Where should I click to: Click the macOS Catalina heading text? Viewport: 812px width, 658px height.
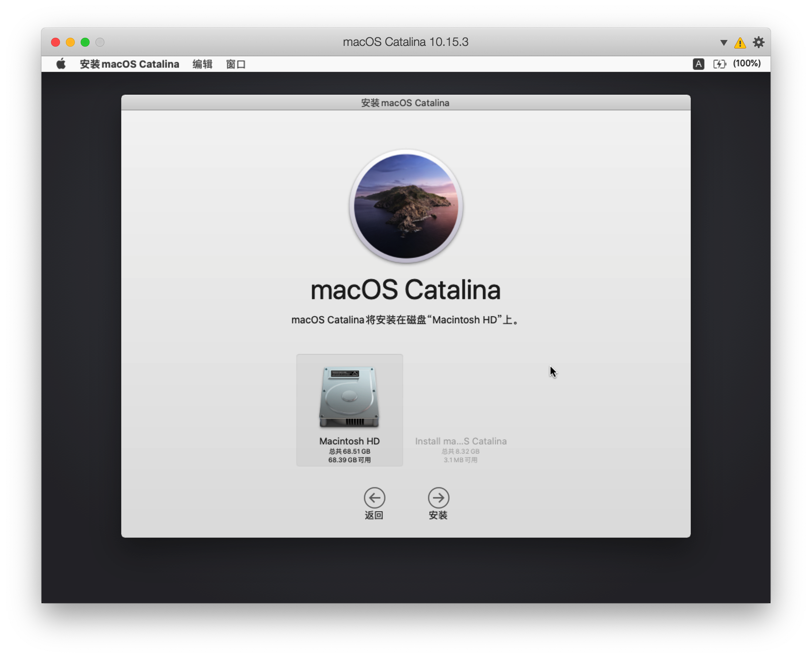[x=406, y=290]
